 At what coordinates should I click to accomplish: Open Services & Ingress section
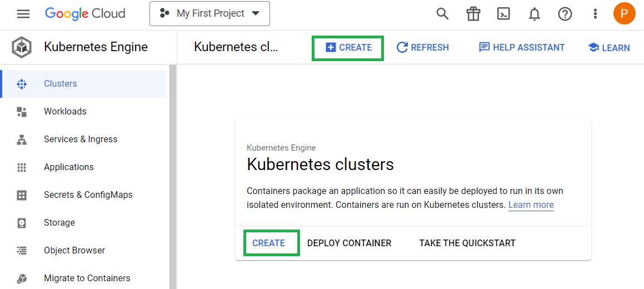tap(84, 139)
